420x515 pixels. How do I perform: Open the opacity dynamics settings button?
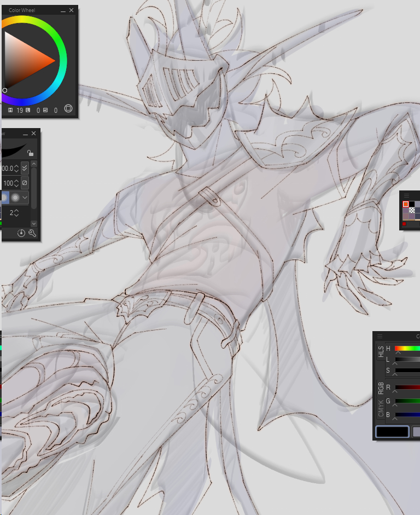tap(25, 183)
